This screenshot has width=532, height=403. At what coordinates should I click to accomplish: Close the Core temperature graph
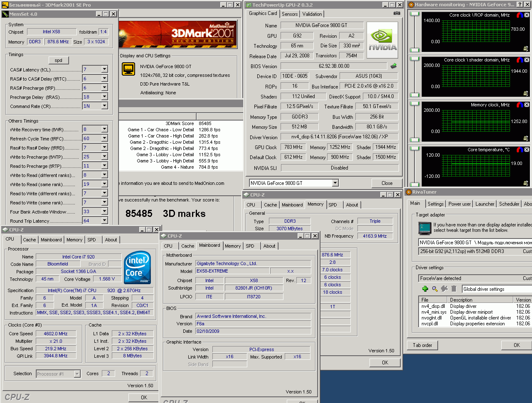tap(527, 150)
